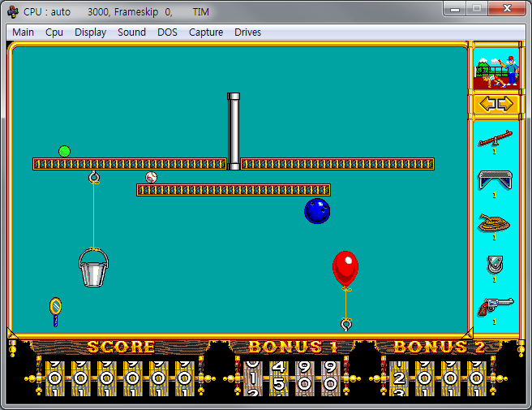Click the upper right brick wall segment
Viewport: 532px width, 410px height.
click(337, 164)
